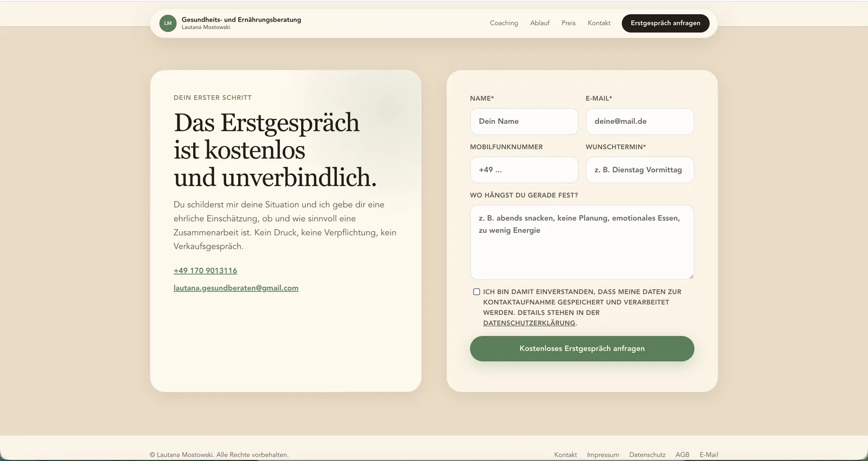Click the 'DEIN ERSTER SCHRITT' label
The image size is (868, 461).
point(213,98)
